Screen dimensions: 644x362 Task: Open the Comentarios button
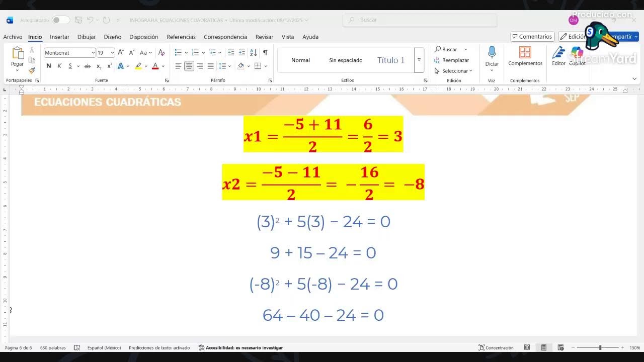point(532,37)
